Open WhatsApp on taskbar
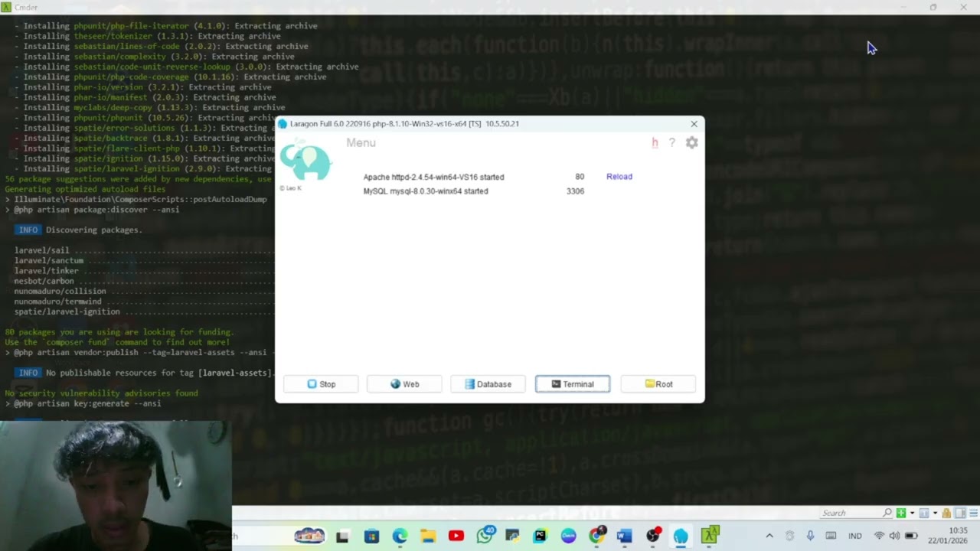Image resolution: width=980 pixels, height=551 pixels. (x=485, y=536)
